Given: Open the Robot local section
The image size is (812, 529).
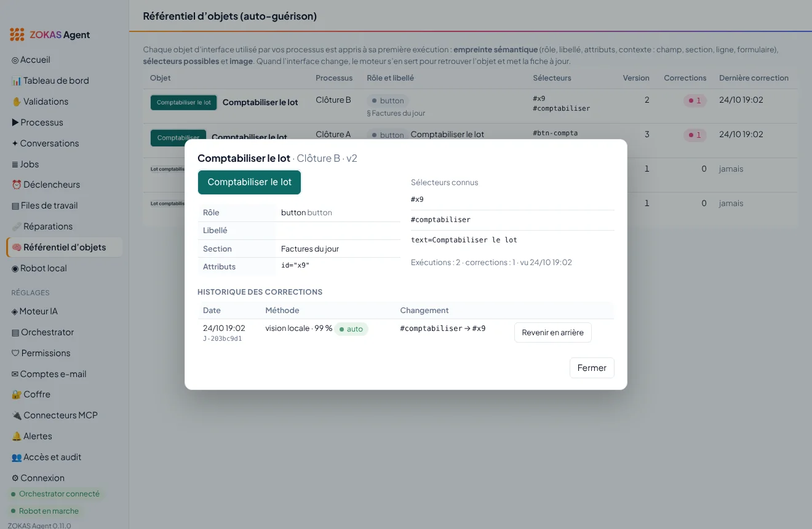Looking at the screenshot, I should tap(65, 268).
